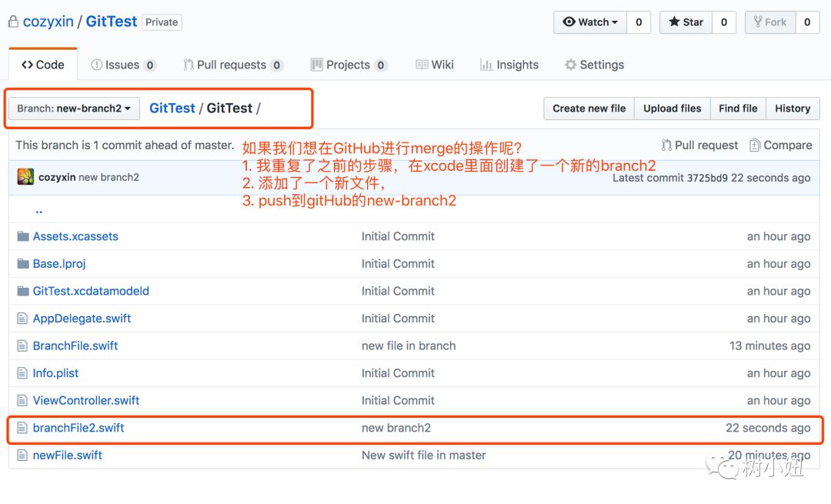Open the Watch dropdown

[590, 22]
